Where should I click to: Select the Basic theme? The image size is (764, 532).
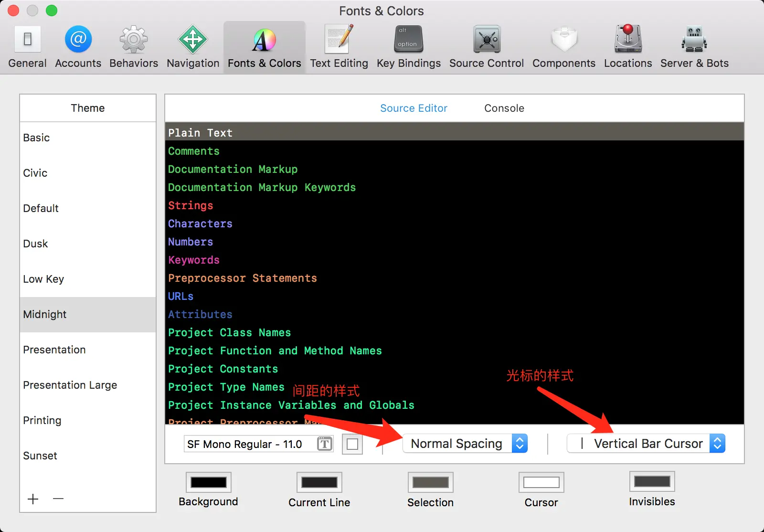88,138
